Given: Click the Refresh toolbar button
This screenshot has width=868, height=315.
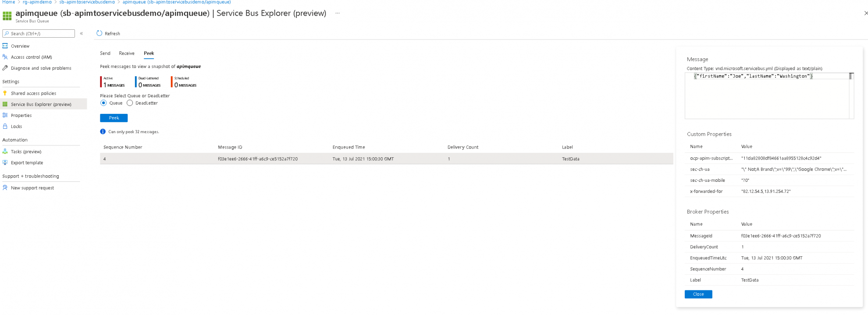Looking at the screenshot, I should 108,34.
